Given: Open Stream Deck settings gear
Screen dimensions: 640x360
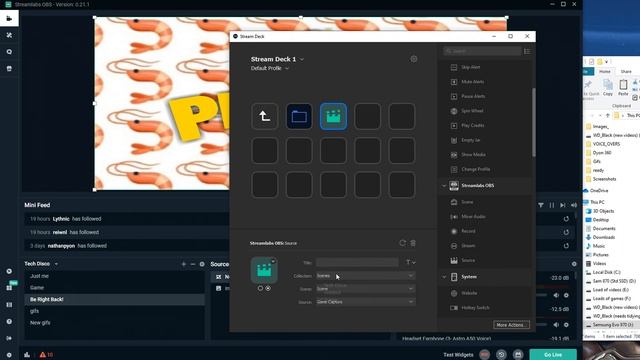Looking at the screenshot, I should pyautogui.click(x=413, y=59).
